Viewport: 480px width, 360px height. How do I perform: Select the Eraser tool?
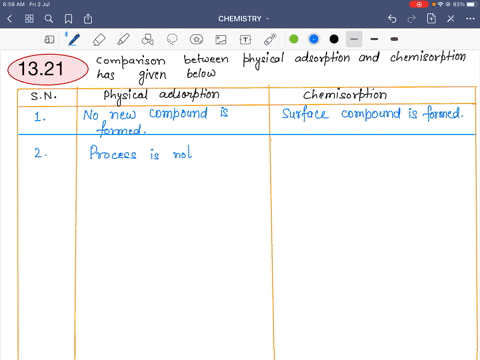tap(99, 39)
